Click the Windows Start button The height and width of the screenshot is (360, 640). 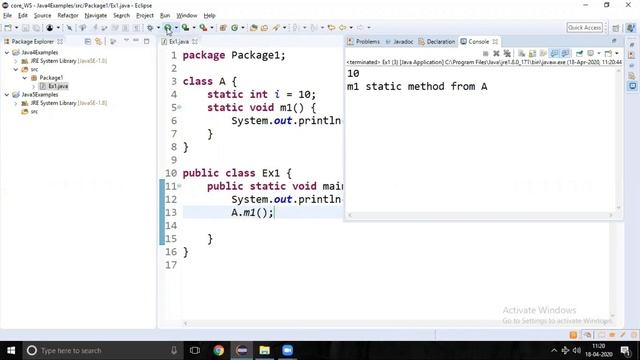pyautogui.click(x=11, y=351)
